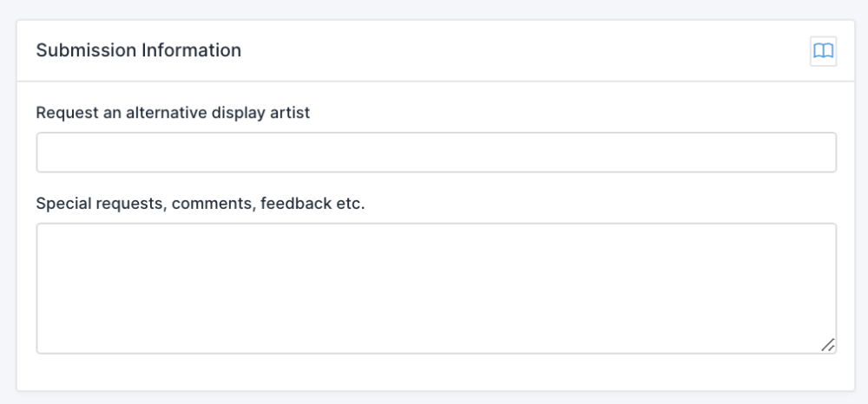The image size is (868, 404).
Task: Grab the textarea resize handle
Action: pos(828,345)
